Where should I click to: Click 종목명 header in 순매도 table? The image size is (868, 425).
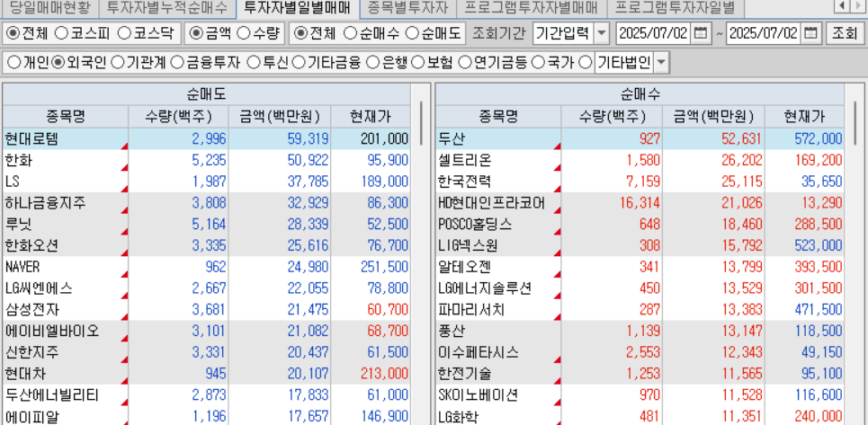pyautogui.click(x=66, y=117)
